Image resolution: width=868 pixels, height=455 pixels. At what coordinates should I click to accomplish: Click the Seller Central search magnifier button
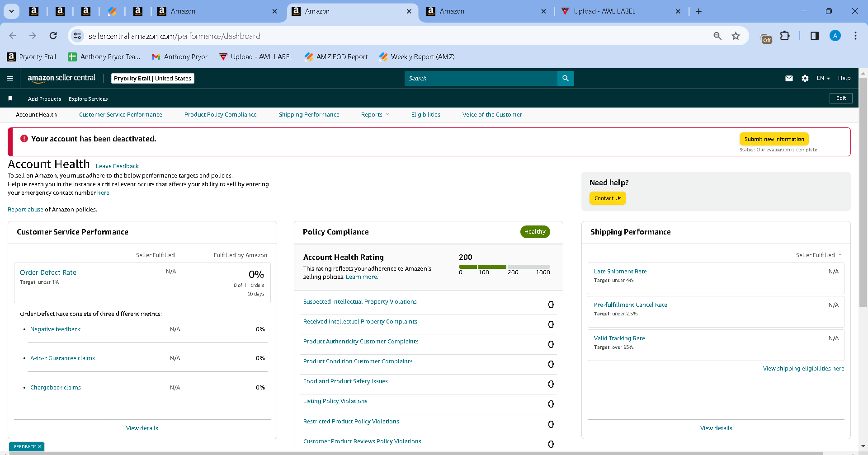pos(566,79)
